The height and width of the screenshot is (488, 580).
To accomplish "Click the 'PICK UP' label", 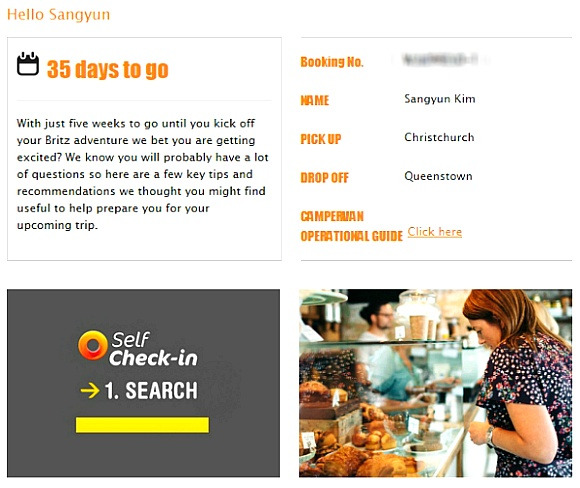I will (321, 139).
